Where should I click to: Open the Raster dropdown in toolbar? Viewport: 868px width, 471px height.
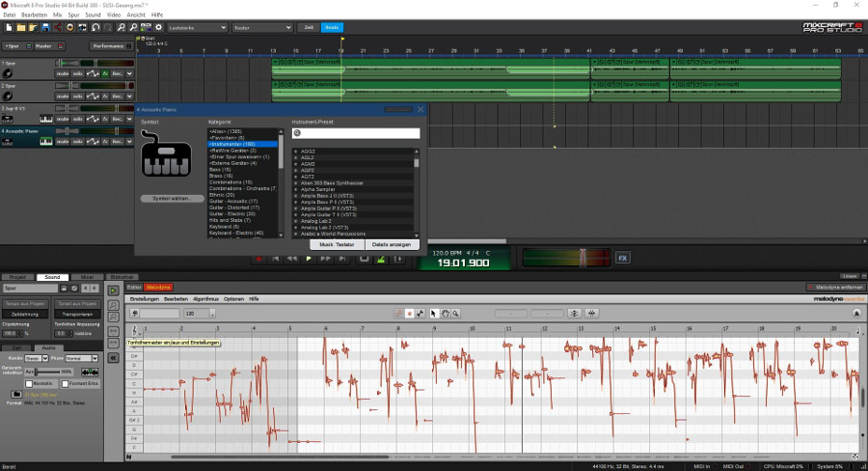coord(262,27)
